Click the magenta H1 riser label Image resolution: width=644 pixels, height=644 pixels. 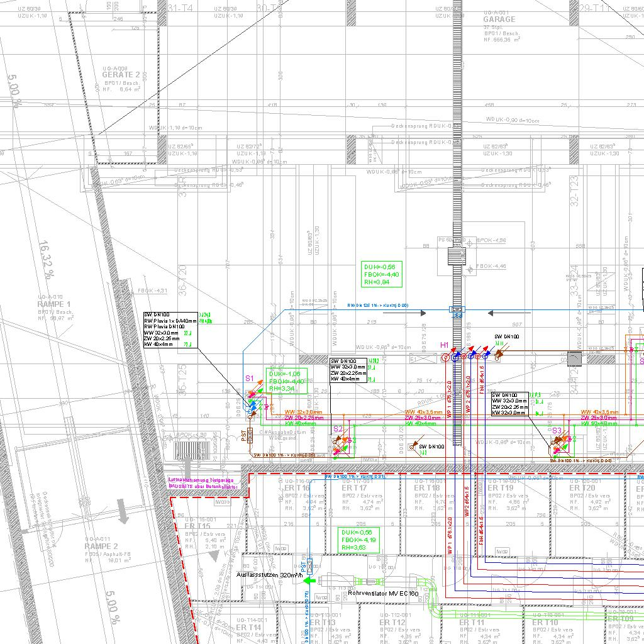tap(445, 345)
